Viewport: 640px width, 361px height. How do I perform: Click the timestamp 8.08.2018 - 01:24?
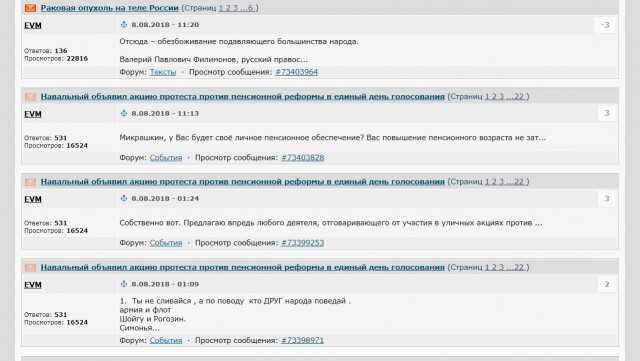click(165, 198)
